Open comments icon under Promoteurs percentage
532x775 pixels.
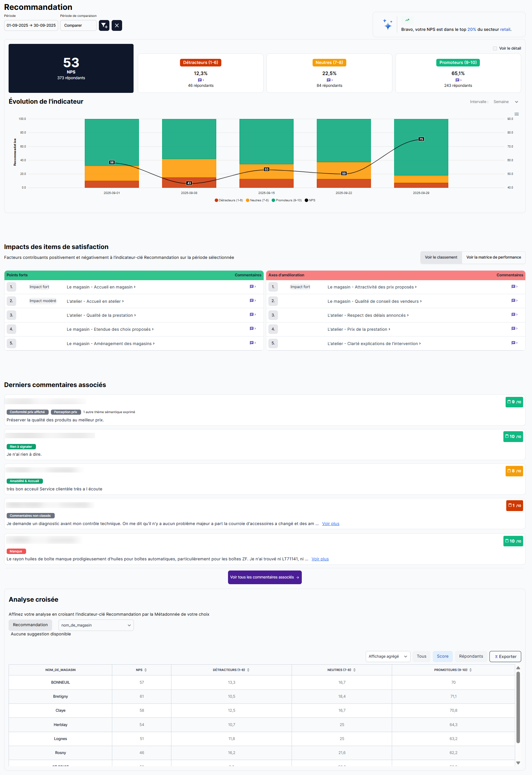pos(458,80)
